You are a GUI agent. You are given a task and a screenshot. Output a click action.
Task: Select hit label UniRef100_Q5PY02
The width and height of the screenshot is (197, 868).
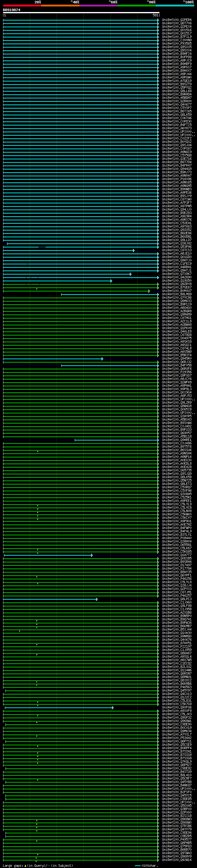pyautogui.click(x=176, y=88)
